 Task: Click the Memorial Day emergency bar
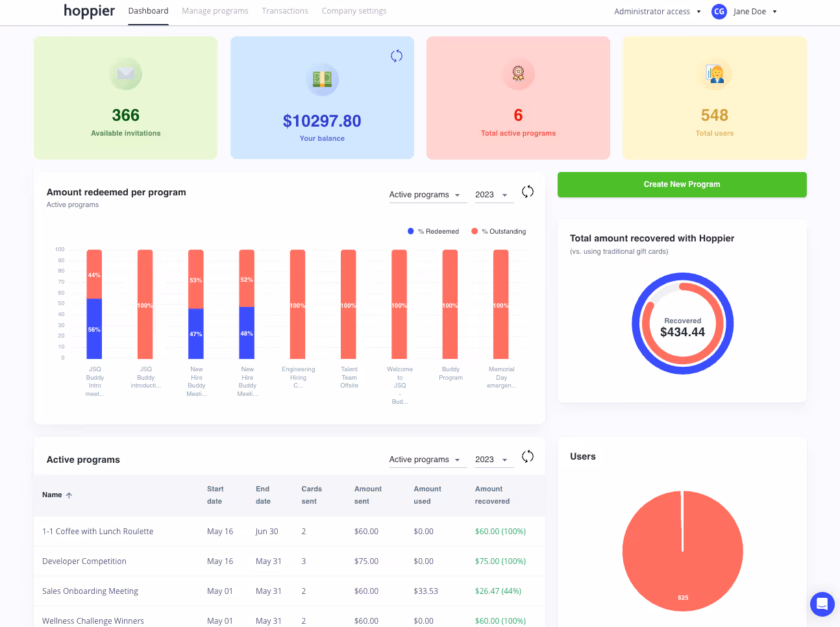click(501, 304)
